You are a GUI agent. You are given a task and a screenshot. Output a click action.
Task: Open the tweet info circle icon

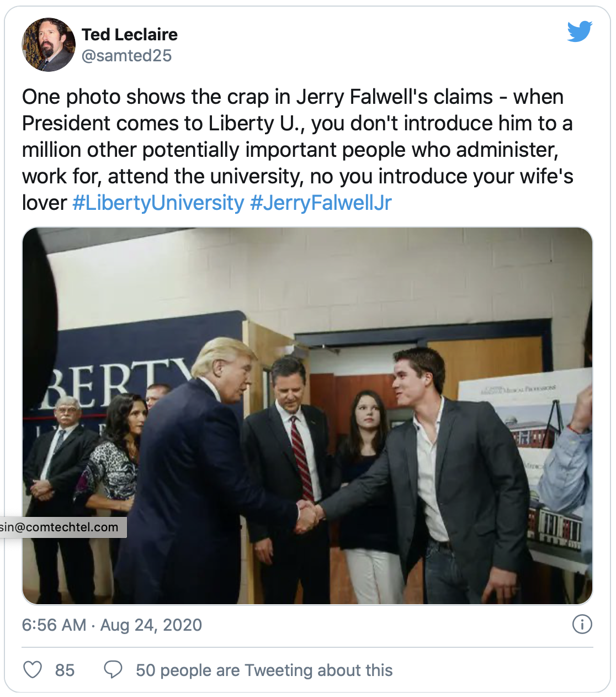(582, 624)
